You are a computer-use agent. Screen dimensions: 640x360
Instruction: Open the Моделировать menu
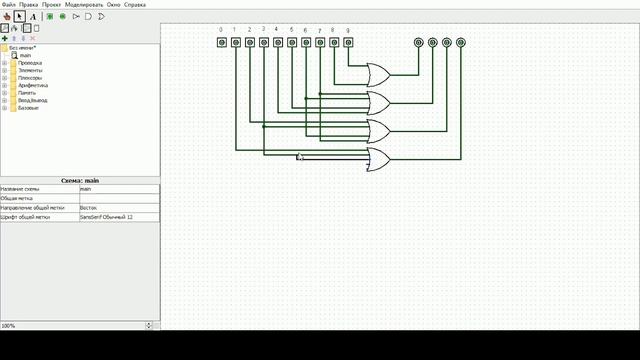pyautogui.click(x=84, y=5)
